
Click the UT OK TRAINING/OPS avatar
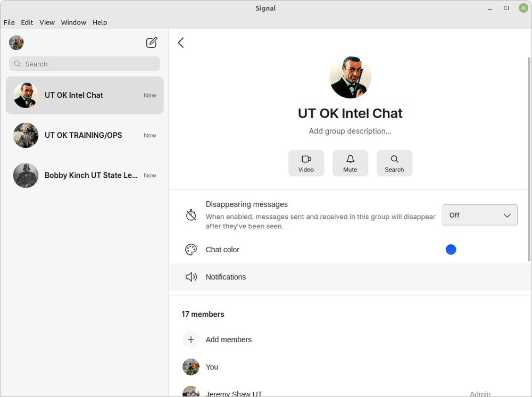tap(26, 135)
